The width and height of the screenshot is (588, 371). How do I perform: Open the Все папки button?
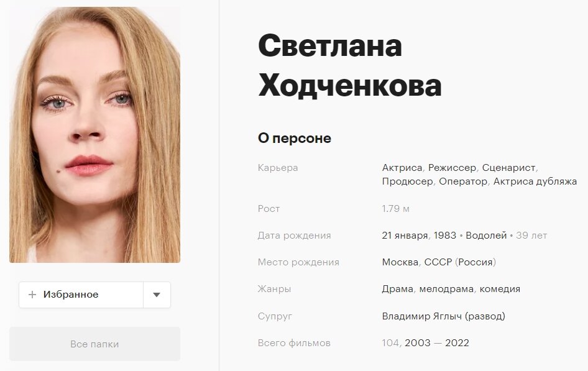(94, 344)
